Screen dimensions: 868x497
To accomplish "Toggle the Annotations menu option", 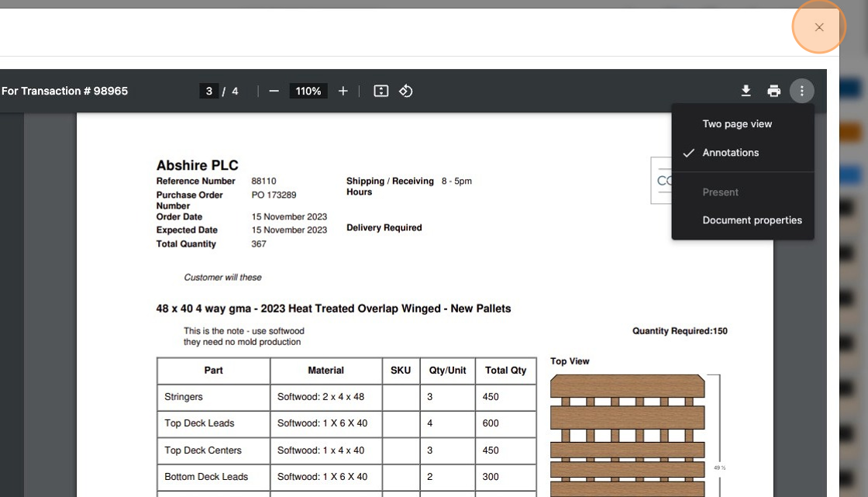I will 743,153.
